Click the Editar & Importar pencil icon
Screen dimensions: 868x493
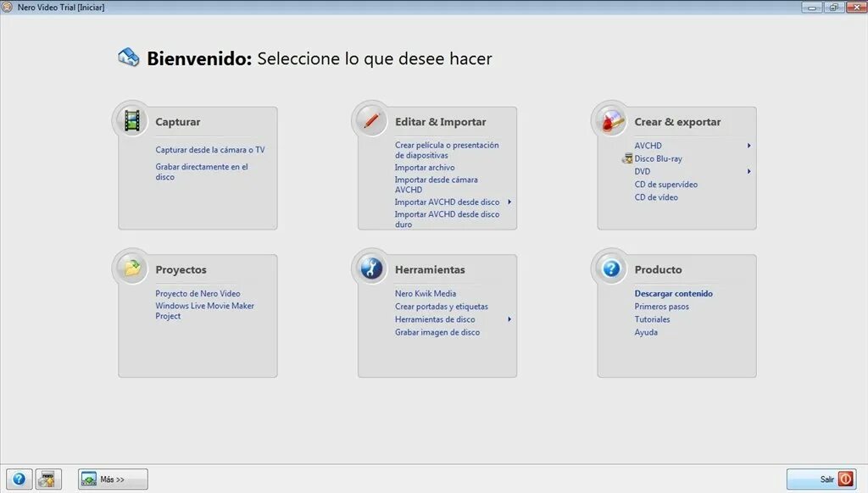pyautogui.click(x=371, y=120)
